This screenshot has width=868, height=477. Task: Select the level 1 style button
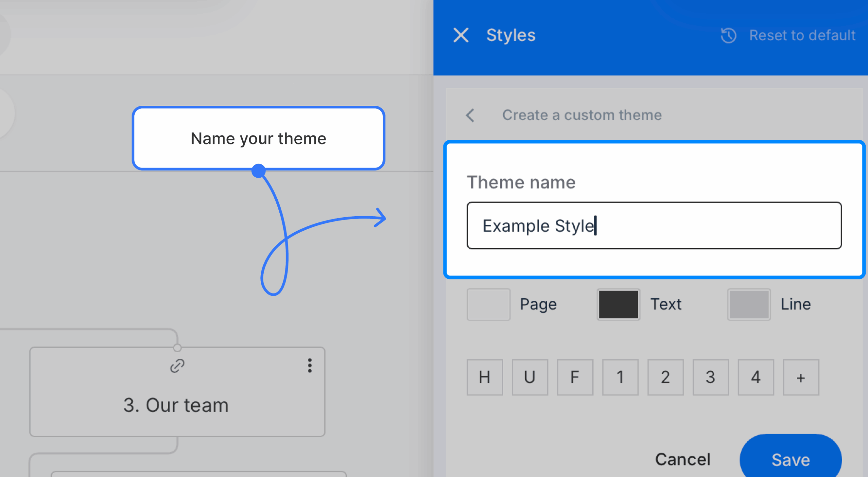pyautogui.click(x=620, y=377)
